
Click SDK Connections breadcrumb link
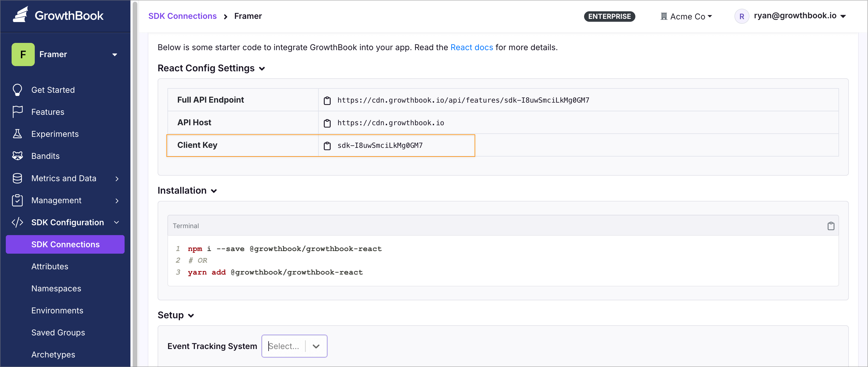coord(182,16)
